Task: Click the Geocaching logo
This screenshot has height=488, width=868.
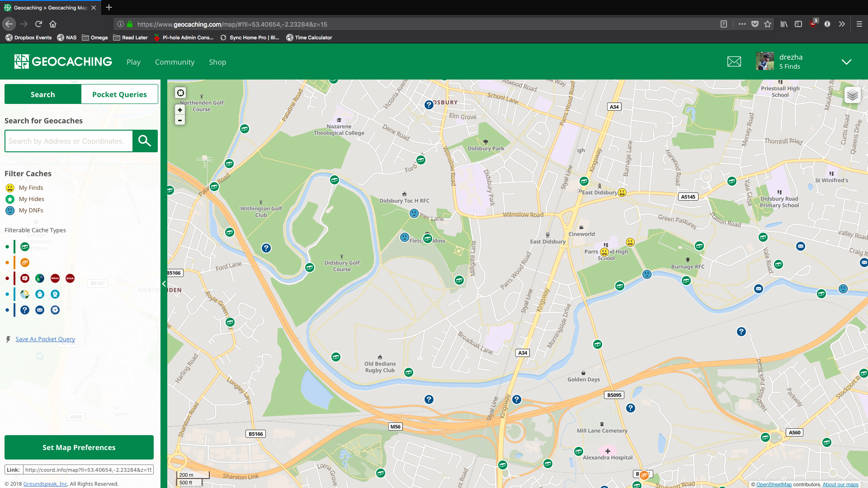Action: [63, 61]
